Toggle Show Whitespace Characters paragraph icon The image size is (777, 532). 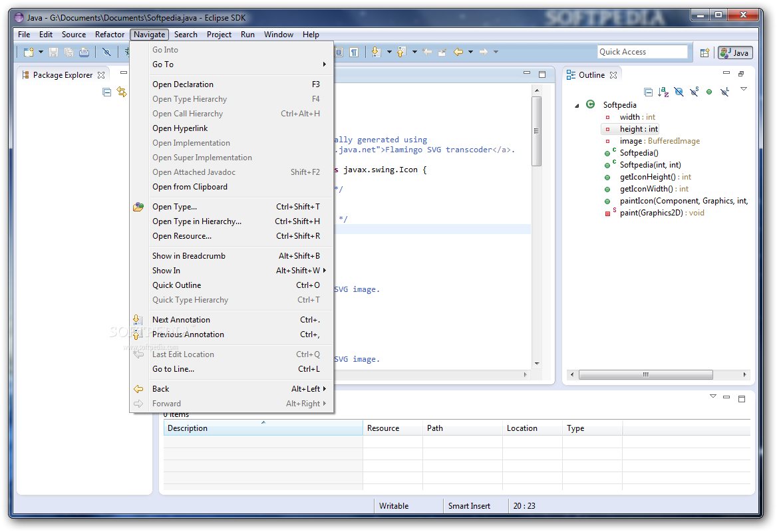click(x=354, y=52)
